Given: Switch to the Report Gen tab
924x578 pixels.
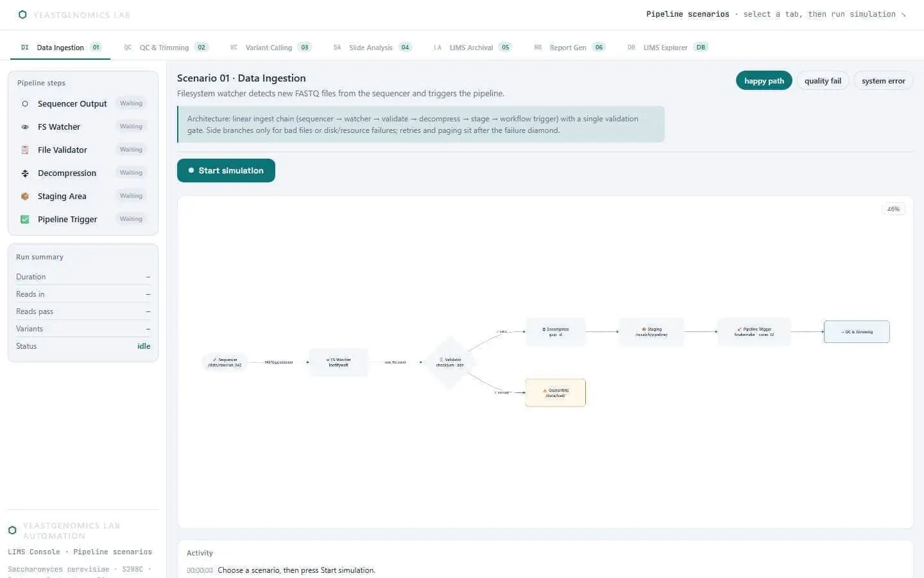Looking at the screenshot, I should point(569,48).
